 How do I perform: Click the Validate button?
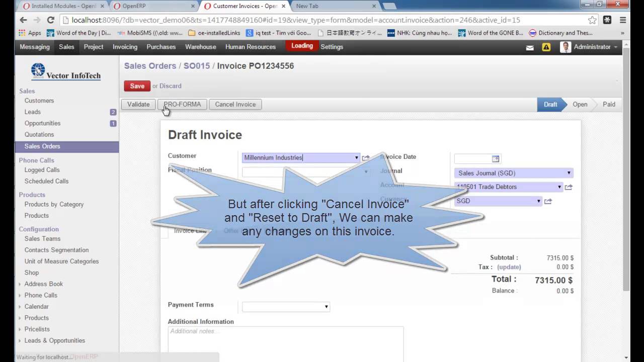[138, 105]
